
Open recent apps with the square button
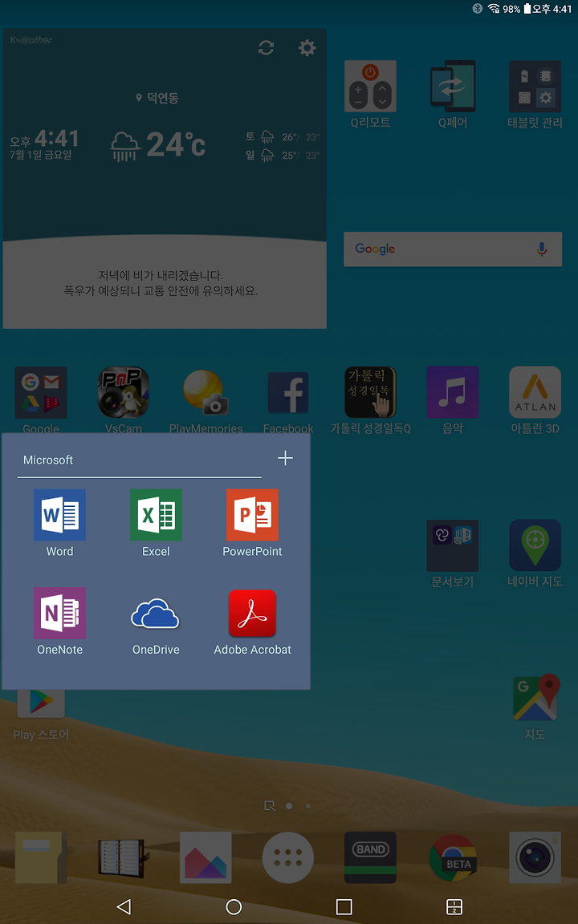344,906
